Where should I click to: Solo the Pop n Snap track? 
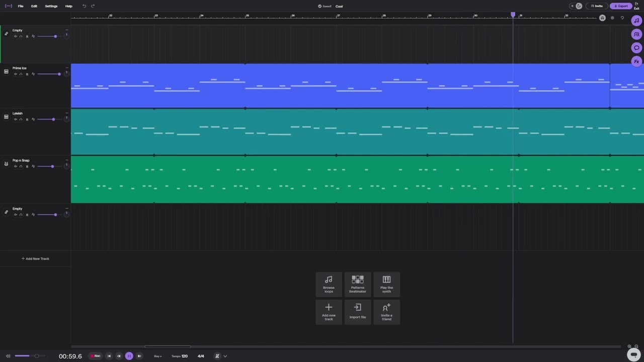pos(21,166)
